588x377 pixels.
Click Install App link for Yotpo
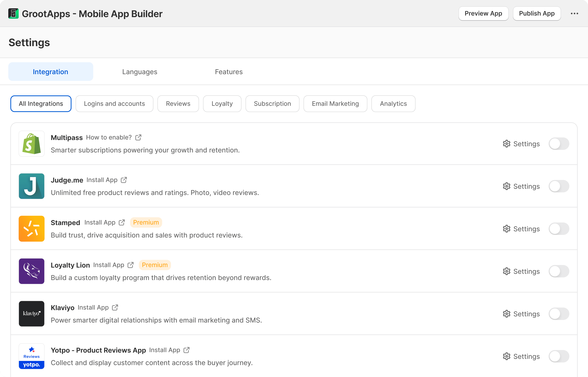[165, 350]
